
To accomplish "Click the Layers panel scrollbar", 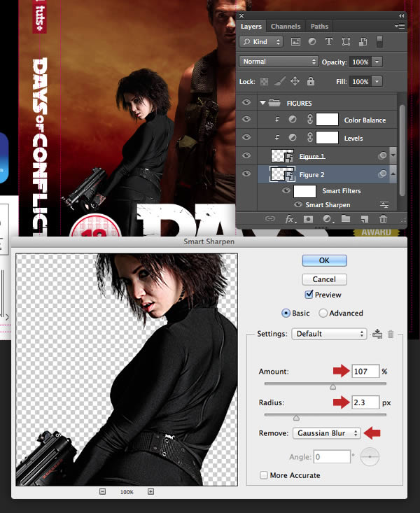I will click(402, 150).
